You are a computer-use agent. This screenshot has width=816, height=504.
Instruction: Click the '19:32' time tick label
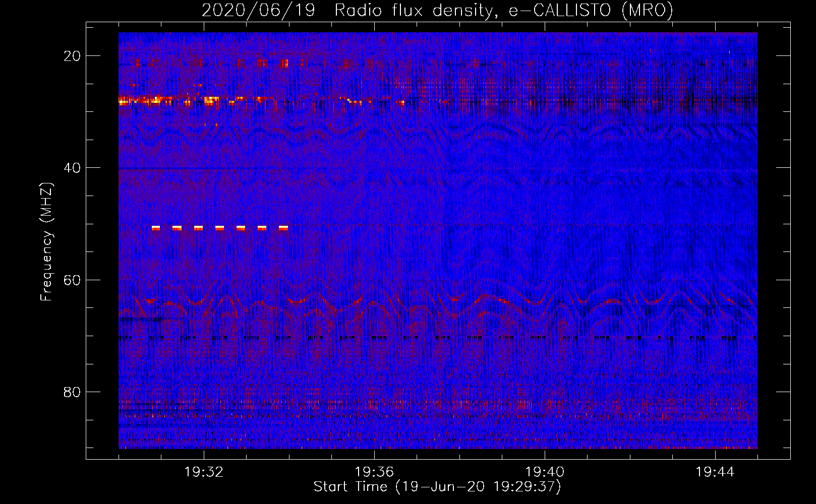click(x=204, y=472)
